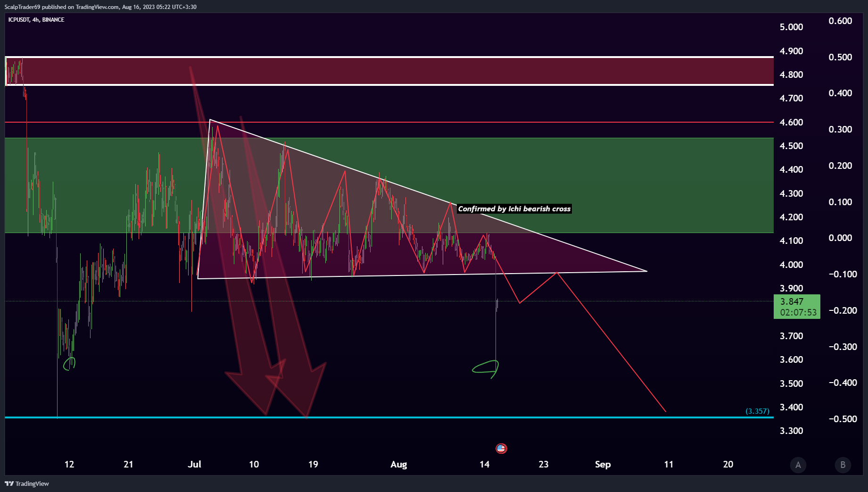Image resolution: width=868 pixels, height=492 pixels.
Task: Click the 4.600 price axis label
Action: [x=791, y=122]
